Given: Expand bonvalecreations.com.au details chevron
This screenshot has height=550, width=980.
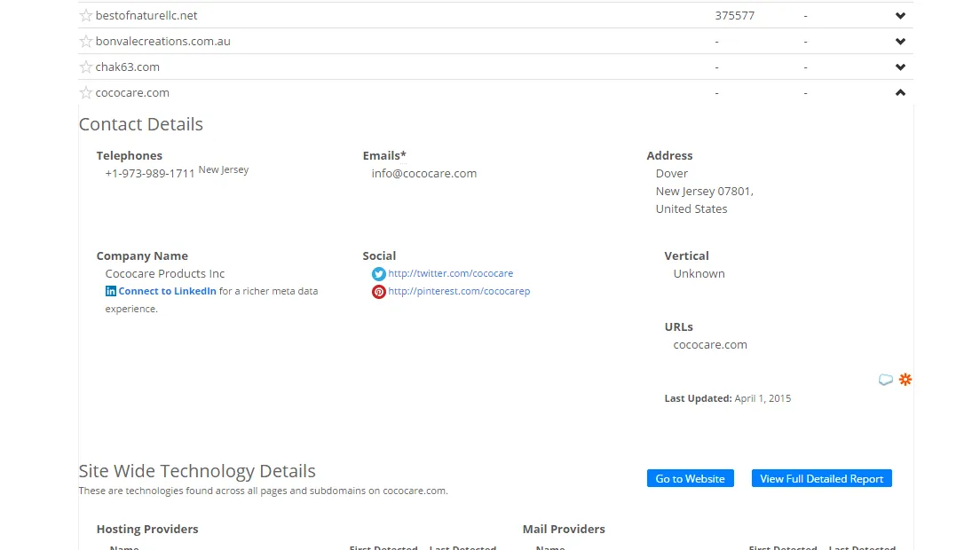Looking at the screenshot, I should [x=900, y=42].
